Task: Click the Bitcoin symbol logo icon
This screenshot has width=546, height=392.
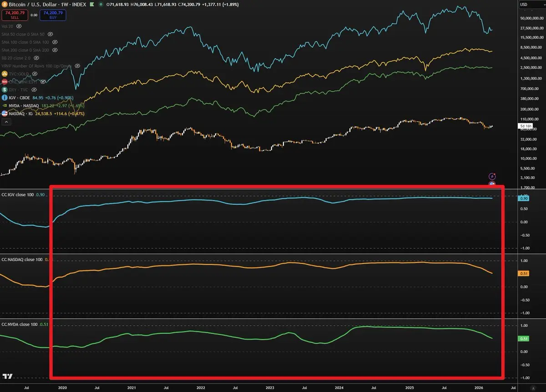Action: (x=5, y=5)
